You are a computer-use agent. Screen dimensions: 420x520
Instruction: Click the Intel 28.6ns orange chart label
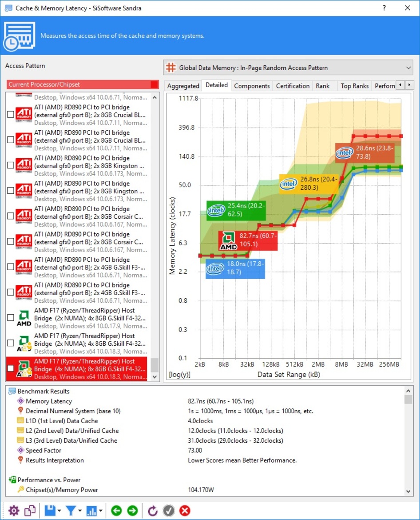pos(365,152)
